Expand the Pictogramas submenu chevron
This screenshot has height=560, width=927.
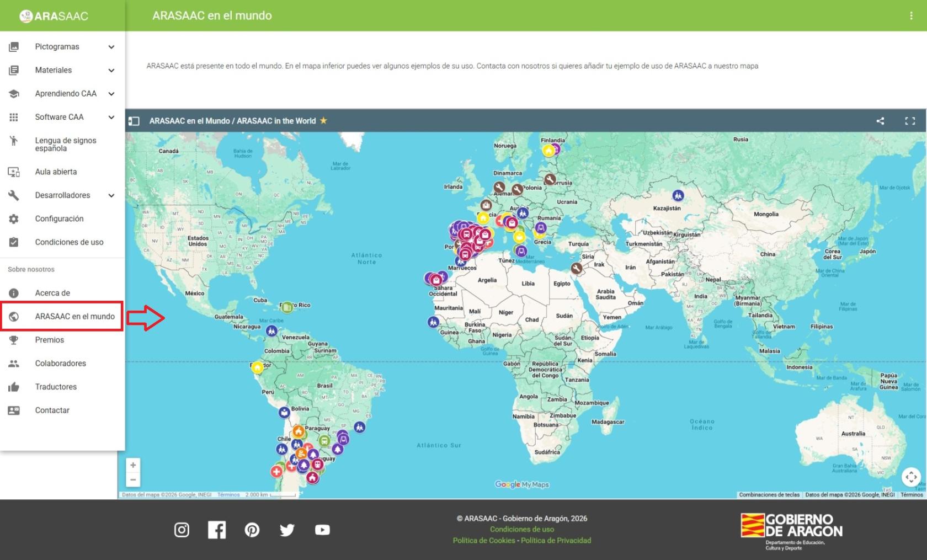[111, 47]
